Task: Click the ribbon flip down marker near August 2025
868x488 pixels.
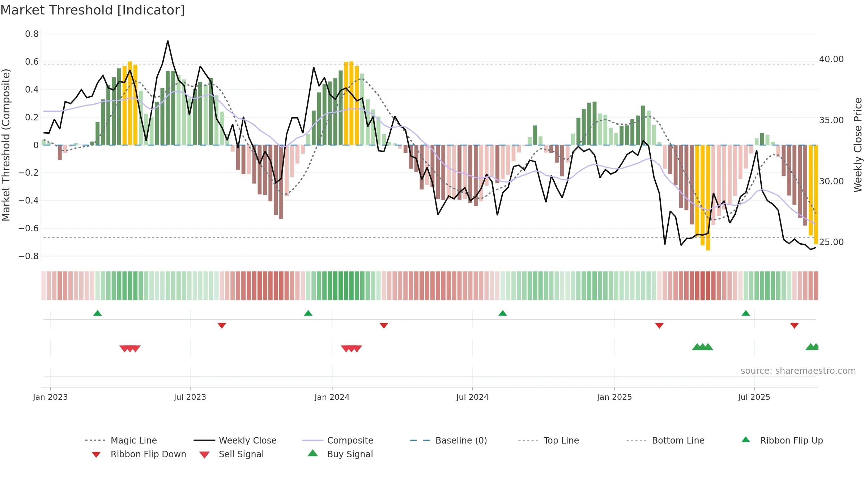Action: tap(795, 326)
